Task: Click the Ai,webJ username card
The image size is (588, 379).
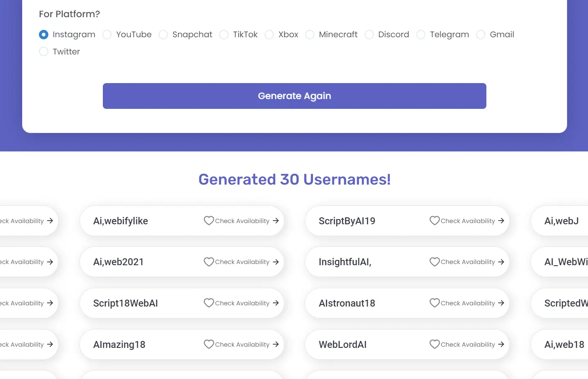Action: coord(561,221)
